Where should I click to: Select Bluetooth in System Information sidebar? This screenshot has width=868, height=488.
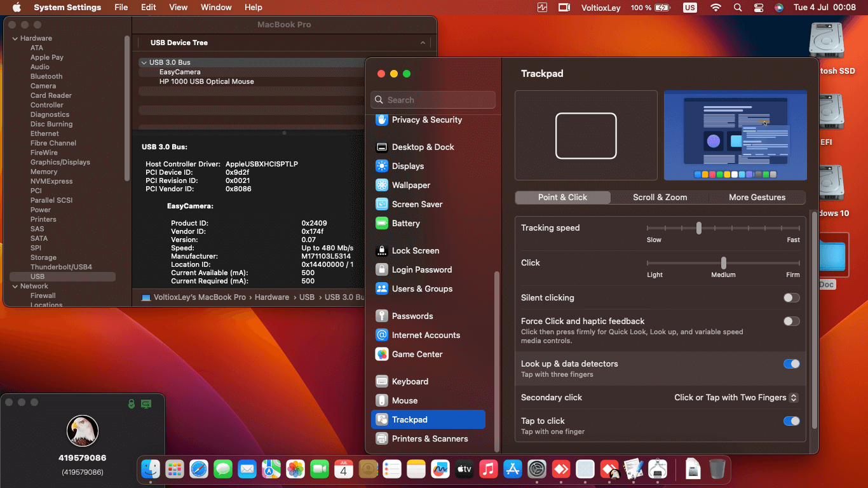46,76
